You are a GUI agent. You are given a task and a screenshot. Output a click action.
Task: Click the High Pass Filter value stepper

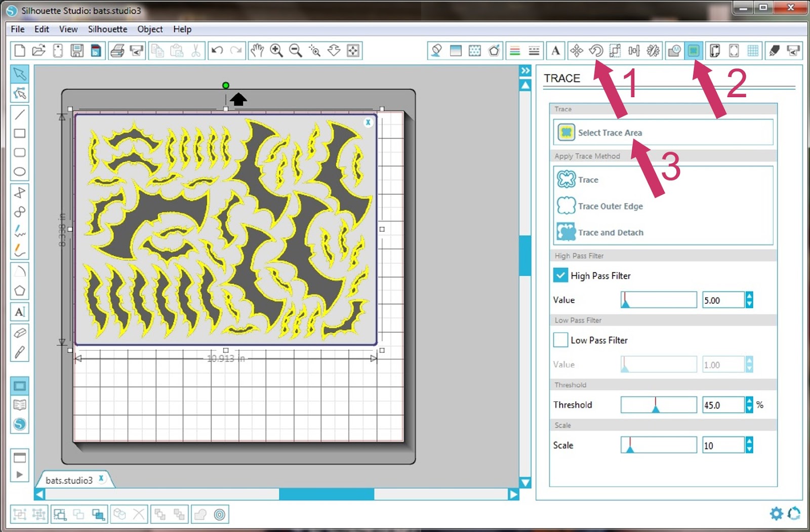pyautogui.click(x=749, y=300)
